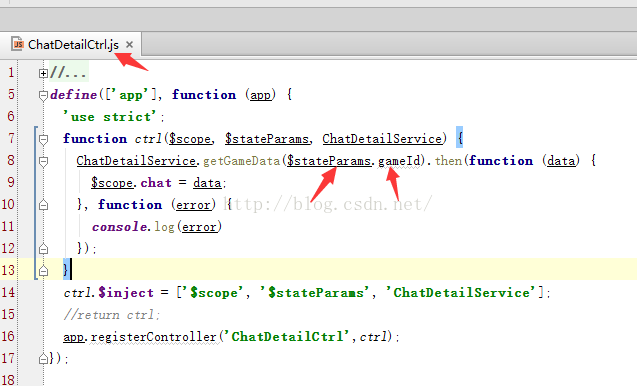637x386 pixels.
Task: Click the 'app' parameter on line 5
Action: click(x=260, y=95)
